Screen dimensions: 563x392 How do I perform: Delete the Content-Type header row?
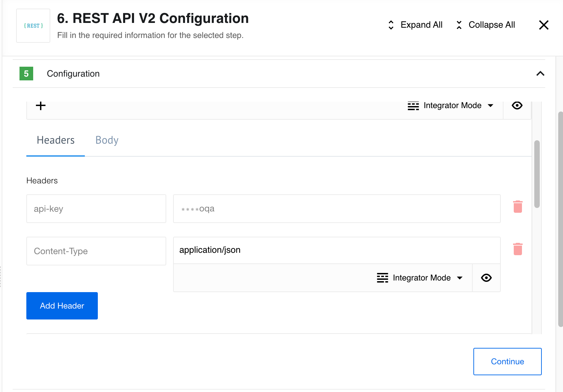point(518,249)
